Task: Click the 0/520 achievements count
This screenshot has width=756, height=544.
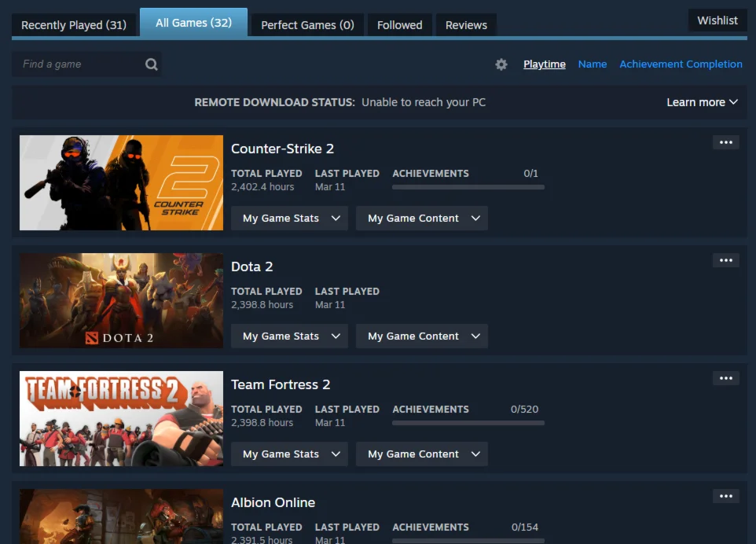Action: coord(525,409)
